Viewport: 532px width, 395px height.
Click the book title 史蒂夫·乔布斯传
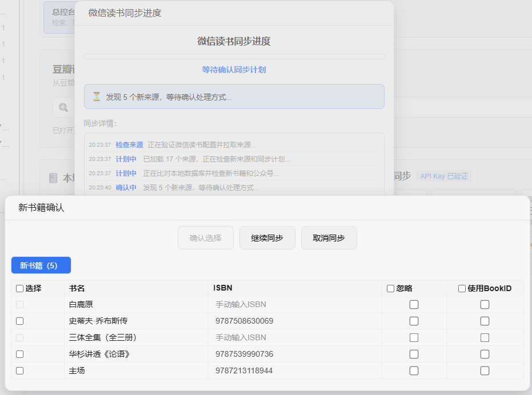(x=98, y=321)
